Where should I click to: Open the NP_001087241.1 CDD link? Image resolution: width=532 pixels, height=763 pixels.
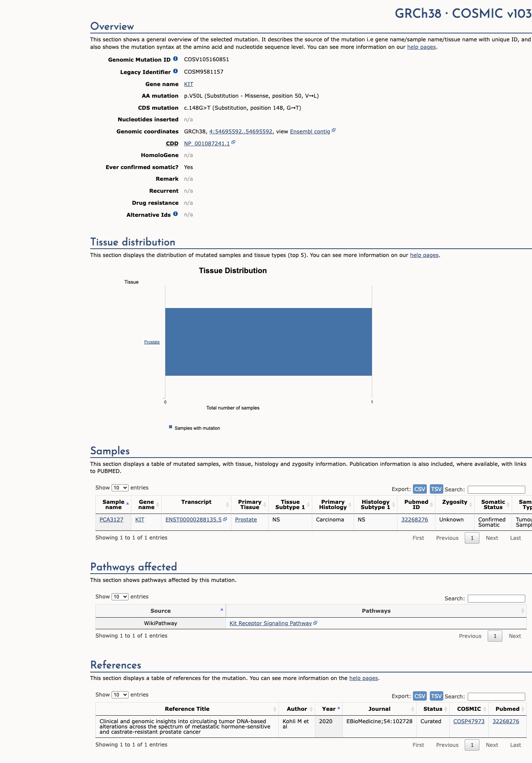(207, 144)
